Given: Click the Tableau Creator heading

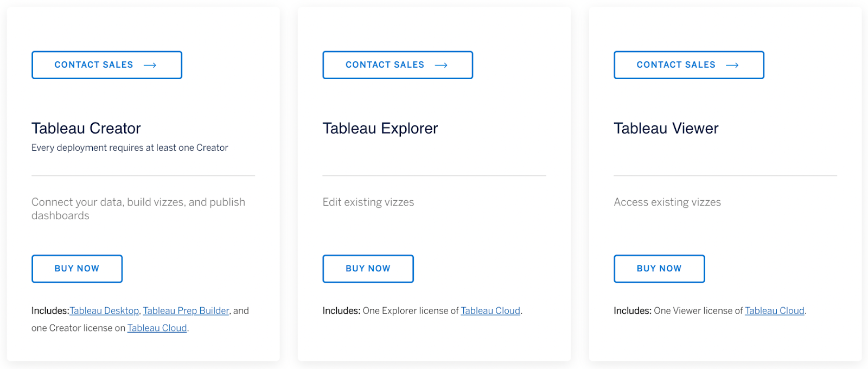Looking at the screenshot, I should click(x=86, y=129).
